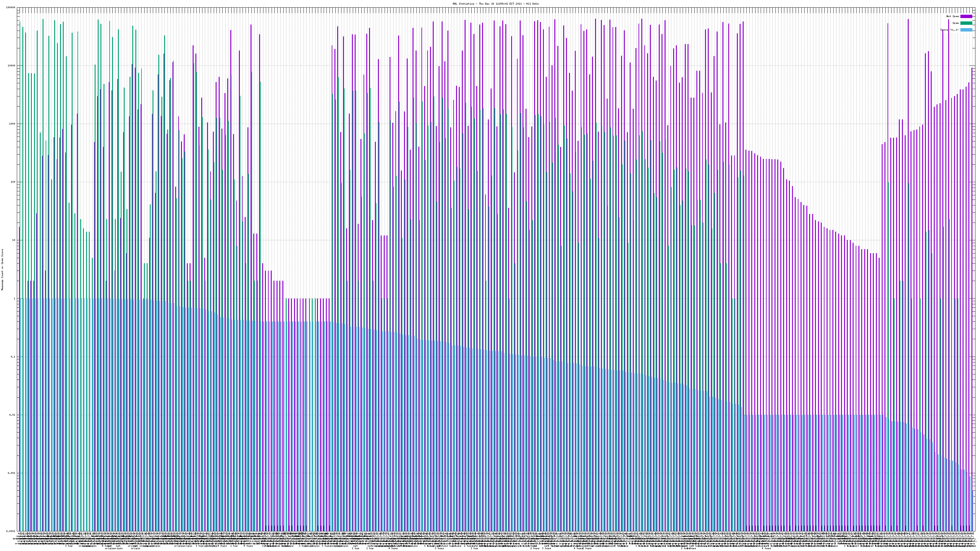This screenshot has height=551, width=980.
Task: Click the rightmost "4 hops" x-axis label
Action: (766, 549)
